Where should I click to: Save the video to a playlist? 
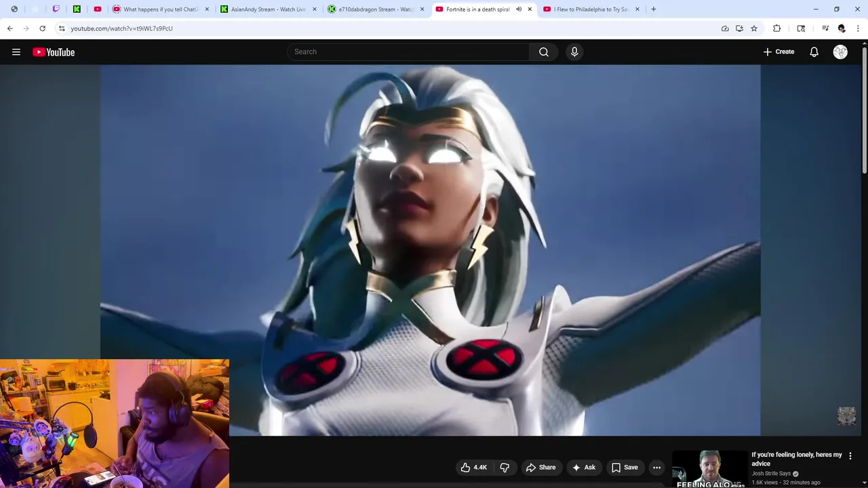[x=625, y=467]
